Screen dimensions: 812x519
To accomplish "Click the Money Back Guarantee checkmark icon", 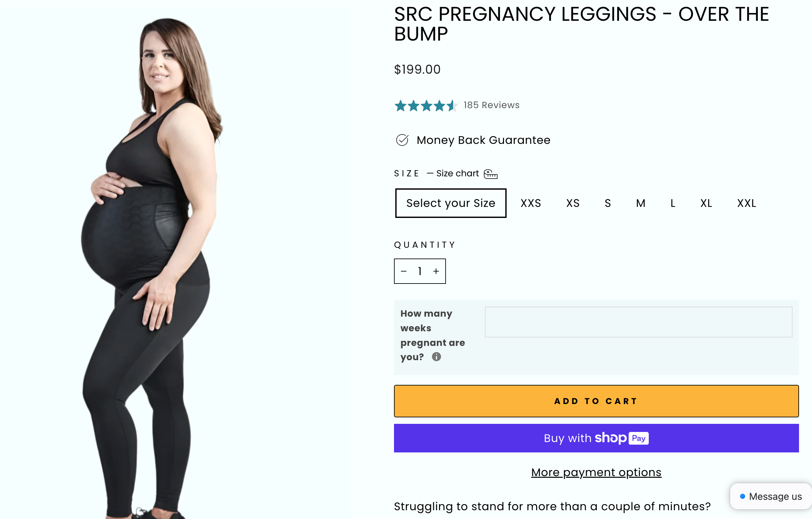I will [x=402, y=140].
